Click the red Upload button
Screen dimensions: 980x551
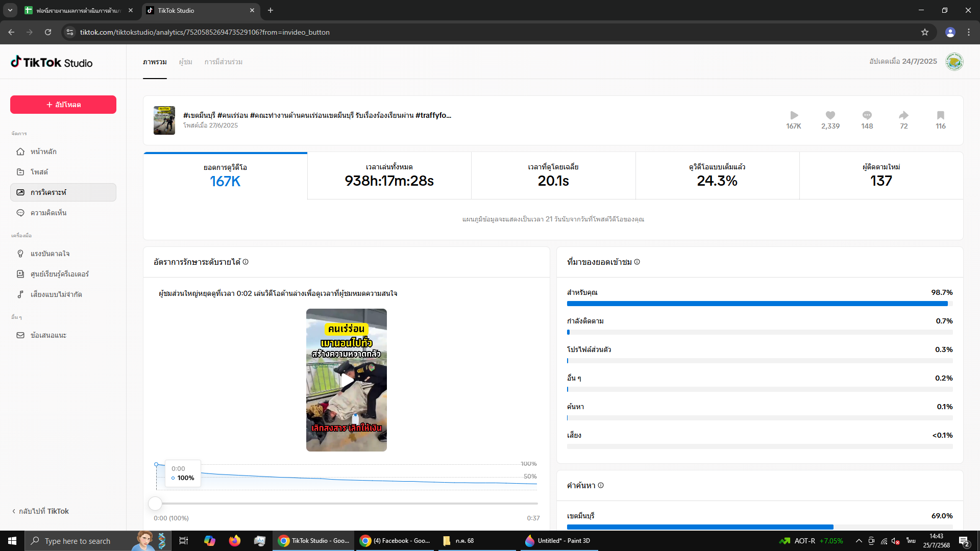(63, 105)
